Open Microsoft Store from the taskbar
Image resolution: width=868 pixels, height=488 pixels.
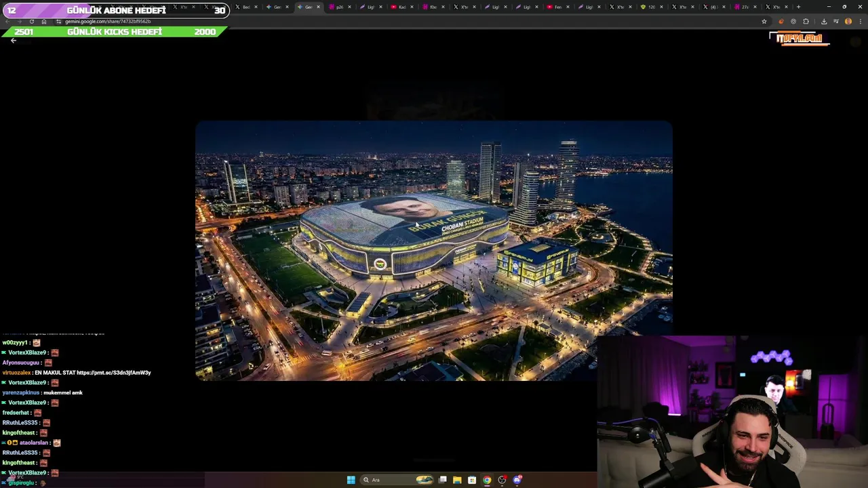[x=472, y=480]
